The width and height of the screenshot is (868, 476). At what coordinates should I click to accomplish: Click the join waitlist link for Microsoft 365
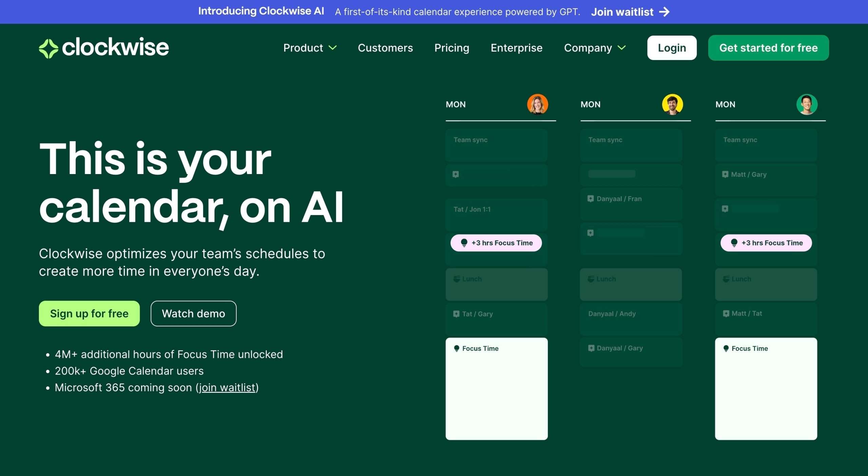227,387
